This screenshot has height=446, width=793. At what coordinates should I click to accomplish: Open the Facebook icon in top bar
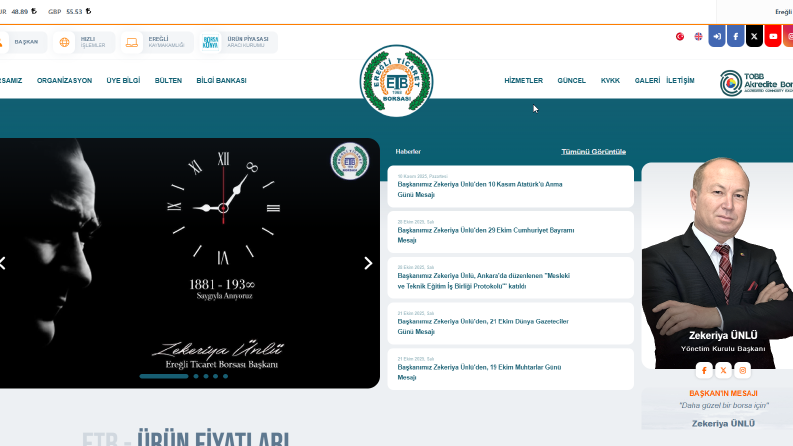(735, 36)
